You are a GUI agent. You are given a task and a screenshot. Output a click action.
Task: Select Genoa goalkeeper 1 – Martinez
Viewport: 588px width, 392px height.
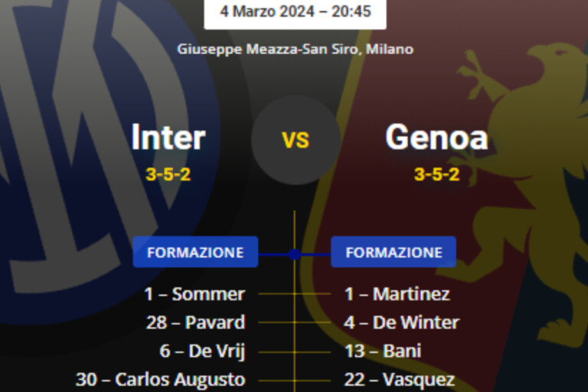[397, 294]
